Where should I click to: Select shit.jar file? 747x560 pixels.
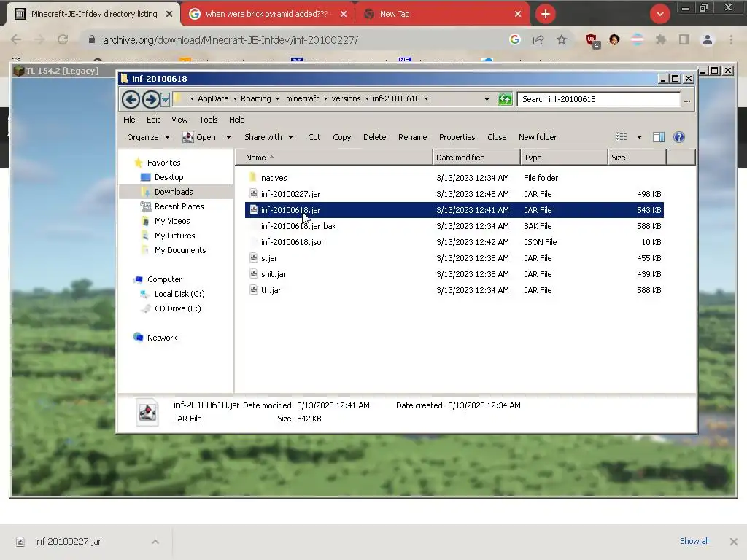point(274,274)
